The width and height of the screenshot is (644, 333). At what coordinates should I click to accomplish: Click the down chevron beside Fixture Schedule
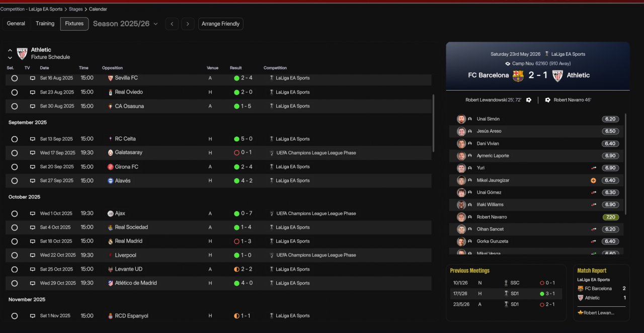click(x=10, y=57)
